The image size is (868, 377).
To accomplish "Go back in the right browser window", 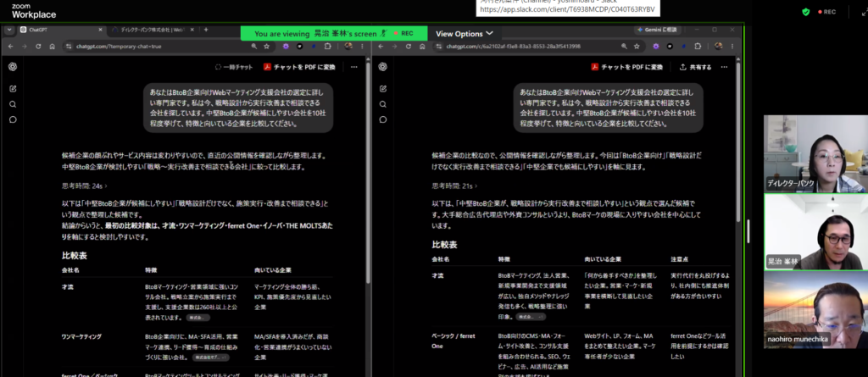I will (381, 47).
